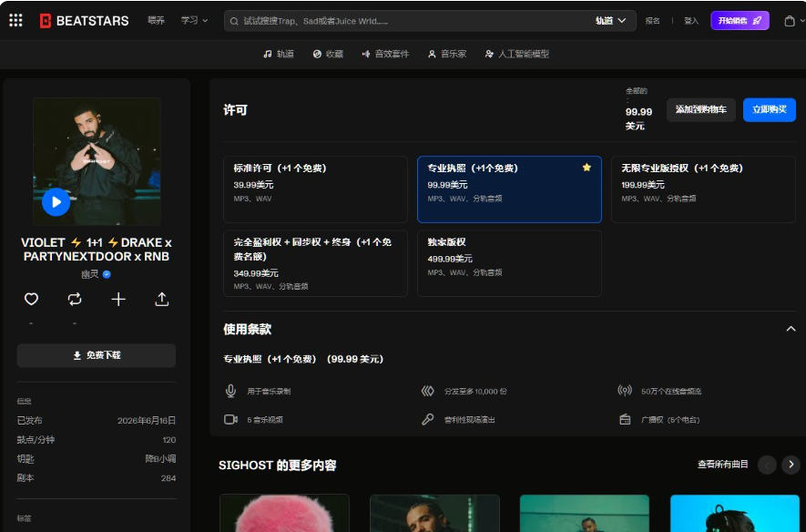
Task: Share the track with upload icon
Action: (x=162, y=299)
